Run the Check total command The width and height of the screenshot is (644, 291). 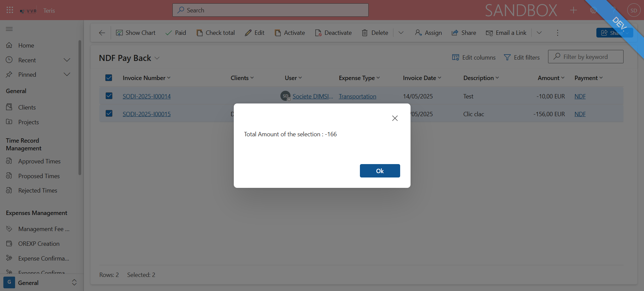click(216, 33)
